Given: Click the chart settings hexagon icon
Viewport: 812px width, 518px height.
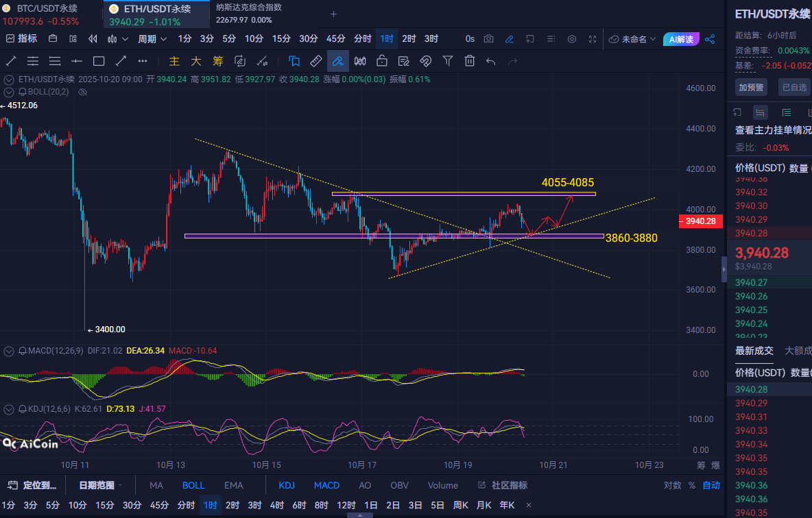Looking at the screenshot, I should pos(572,39).
